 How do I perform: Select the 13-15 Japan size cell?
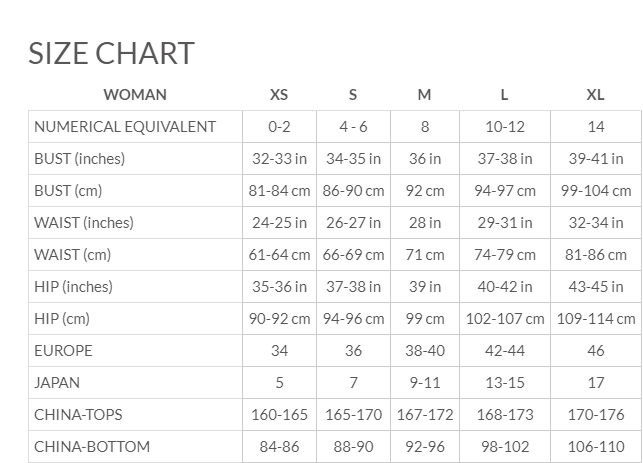tap(505, 383)
